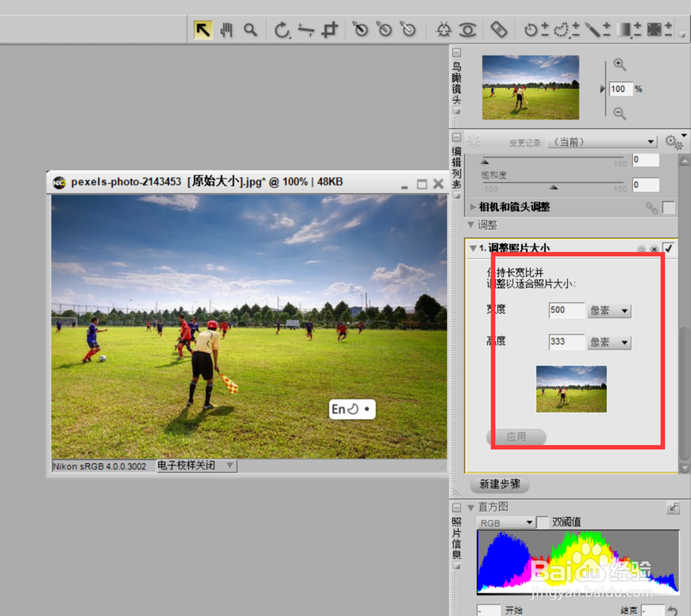Open the height unit 像素 dropdown
691x616 pixels.
click(x=609, y=343)
